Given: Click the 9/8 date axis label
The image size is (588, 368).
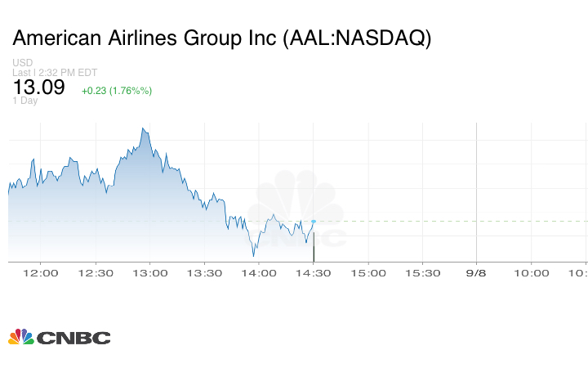Looking at the screenshot, I should pos(477,273).
